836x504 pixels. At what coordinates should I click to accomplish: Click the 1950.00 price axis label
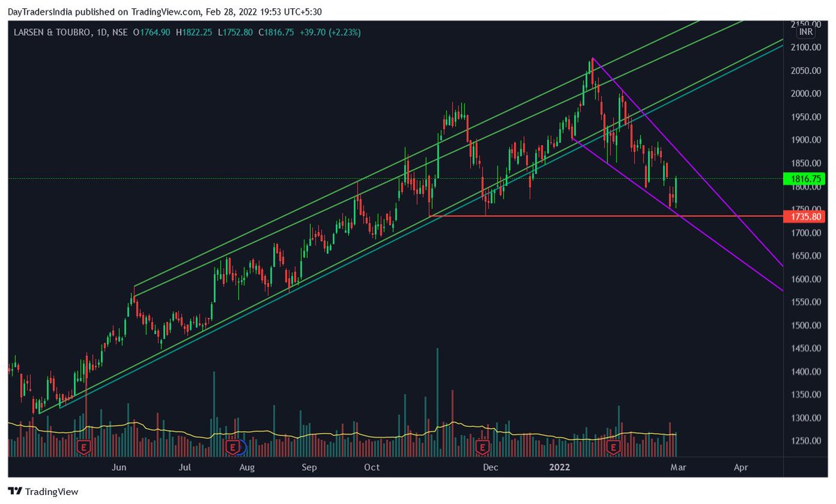coord(807,117)
